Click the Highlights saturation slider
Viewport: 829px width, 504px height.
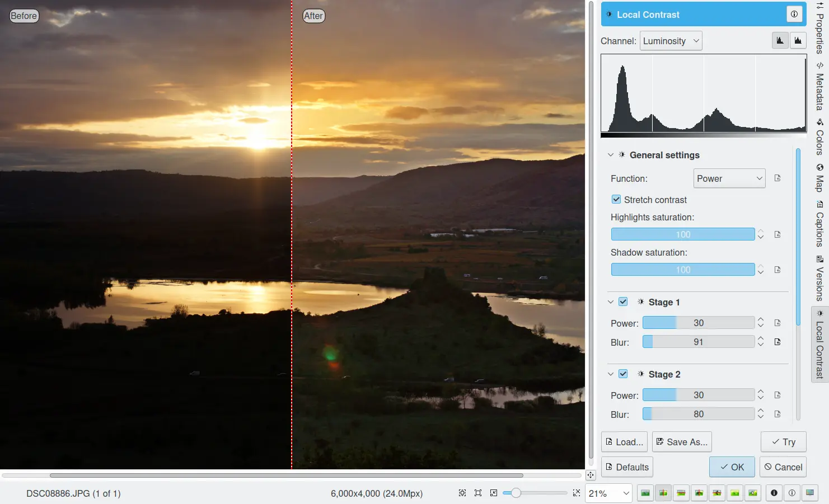(682, 234)
